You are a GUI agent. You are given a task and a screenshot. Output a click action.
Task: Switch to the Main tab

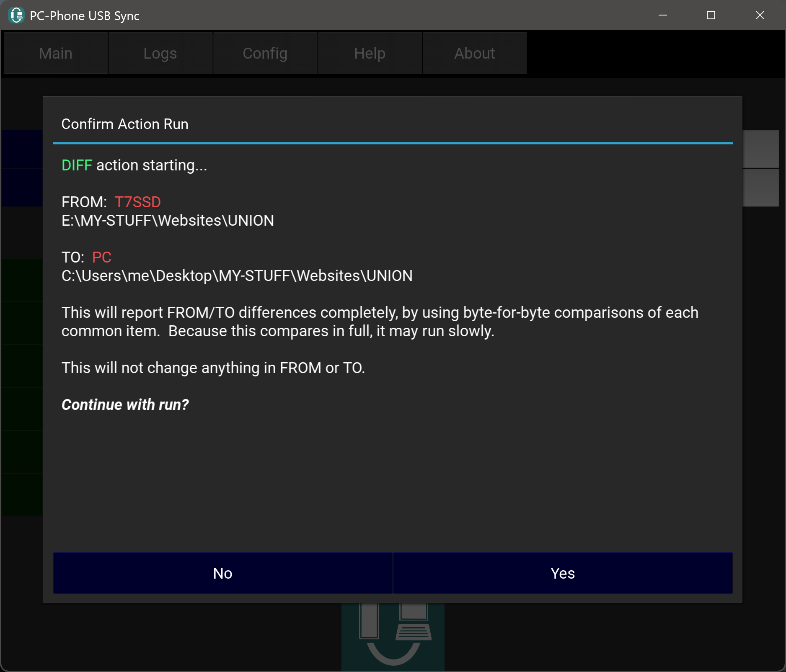[x=56, y=53]
